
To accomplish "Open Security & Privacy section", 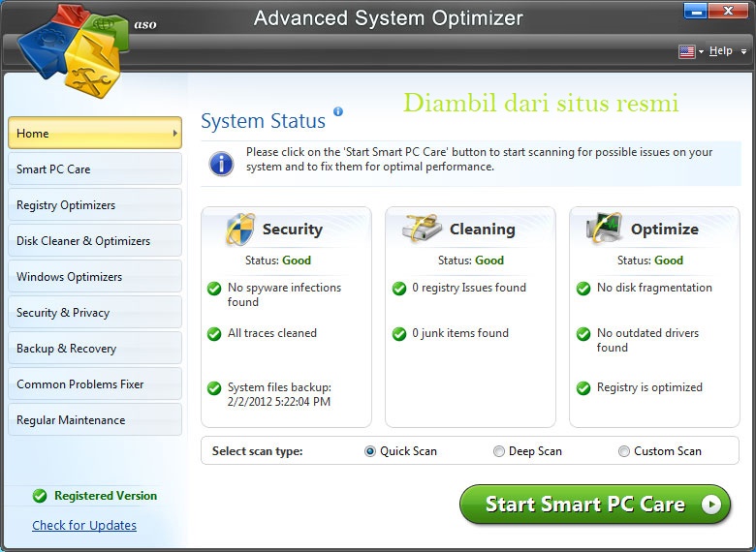I will (x=95, y=313).
